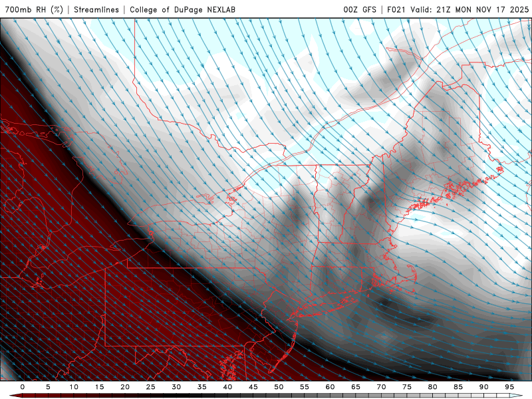This screenshot has width=532, height=399.
Task: Click the 95 value on the color scale
Action: point(509,387)
